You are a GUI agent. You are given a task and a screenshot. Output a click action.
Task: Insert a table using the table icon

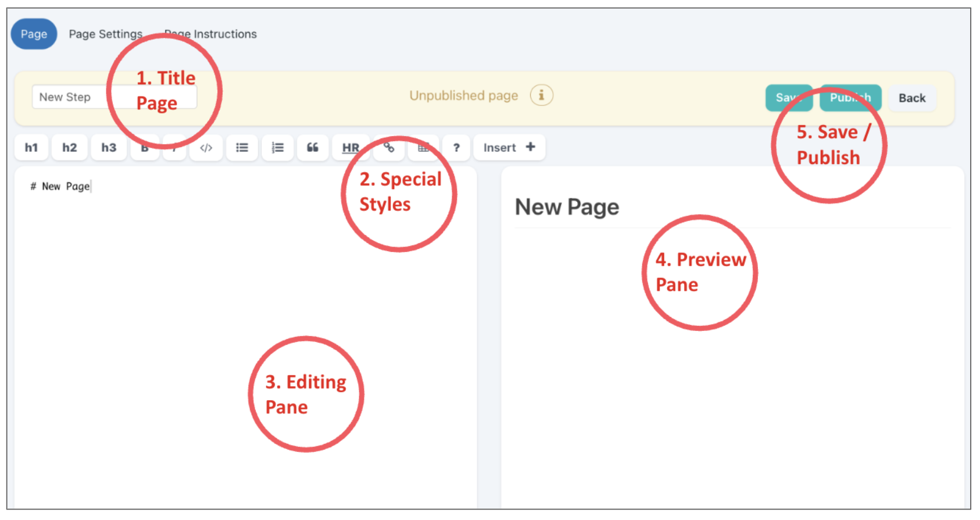tap(423, 148)
